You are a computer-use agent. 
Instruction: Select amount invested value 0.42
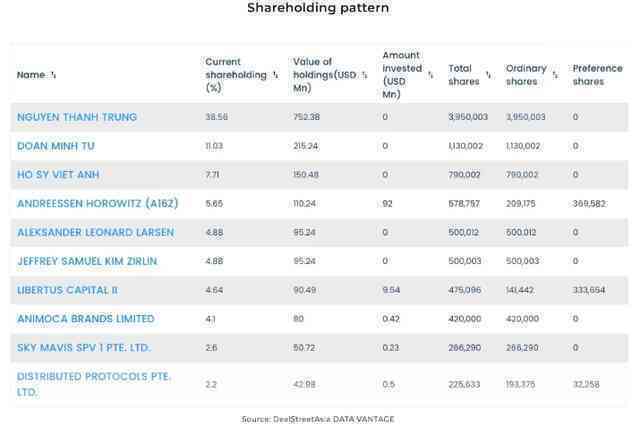[391, 319]
